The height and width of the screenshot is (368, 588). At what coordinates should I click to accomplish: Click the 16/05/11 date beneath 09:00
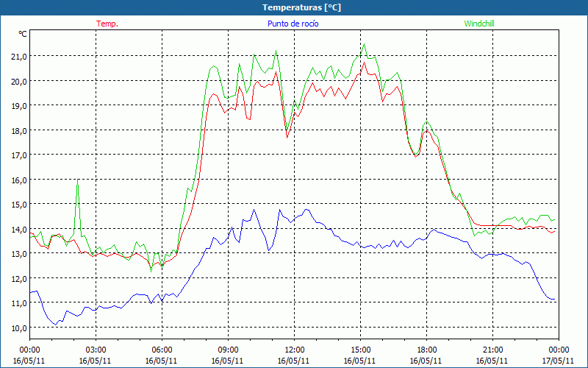[227, 361]
